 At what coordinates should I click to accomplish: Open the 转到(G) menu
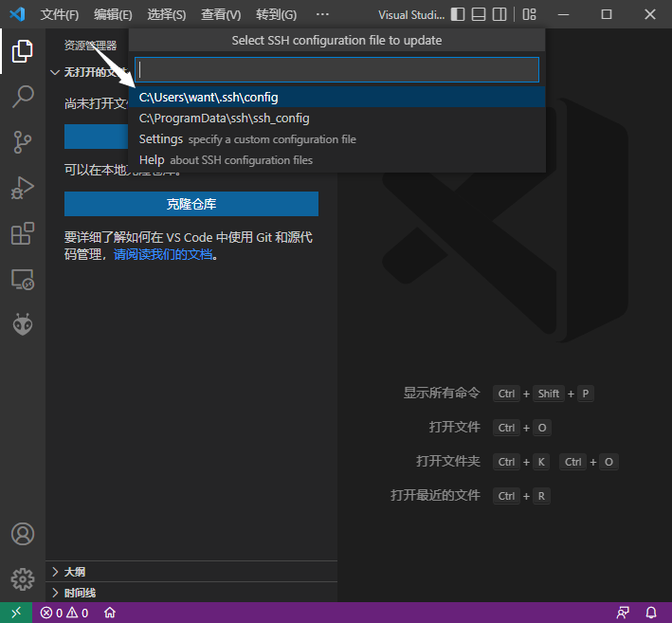pyautogui.click(x=276, y=14)
